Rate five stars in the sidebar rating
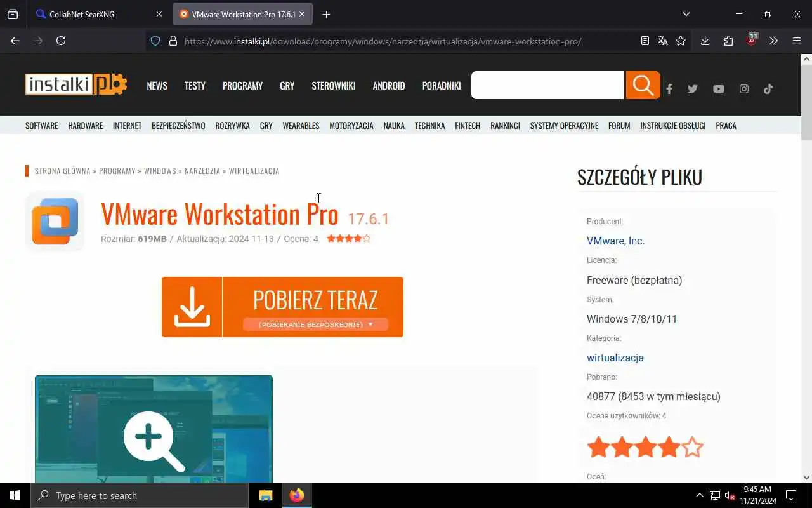Viewport: 812px width, 508px height. point(693,448)
